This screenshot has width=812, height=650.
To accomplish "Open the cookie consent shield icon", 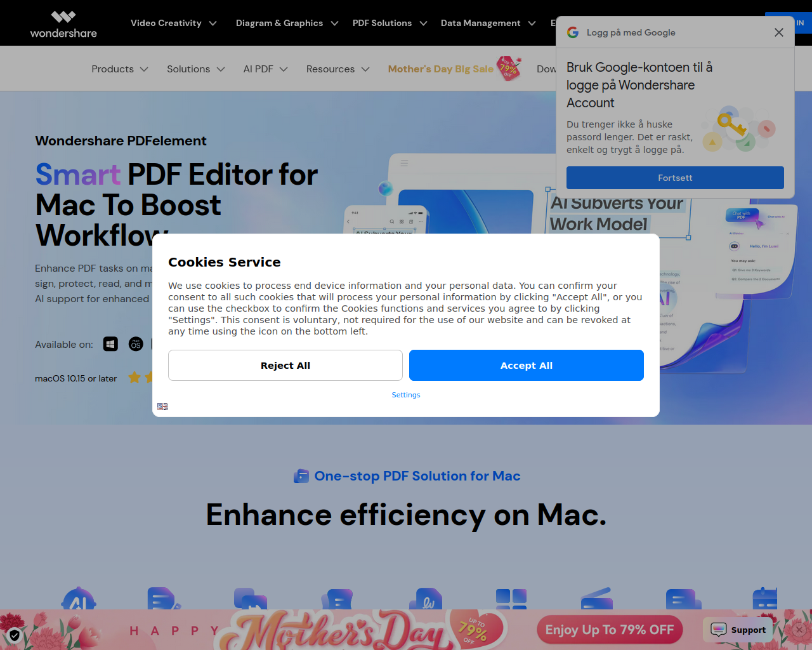I will click(15, 635).
